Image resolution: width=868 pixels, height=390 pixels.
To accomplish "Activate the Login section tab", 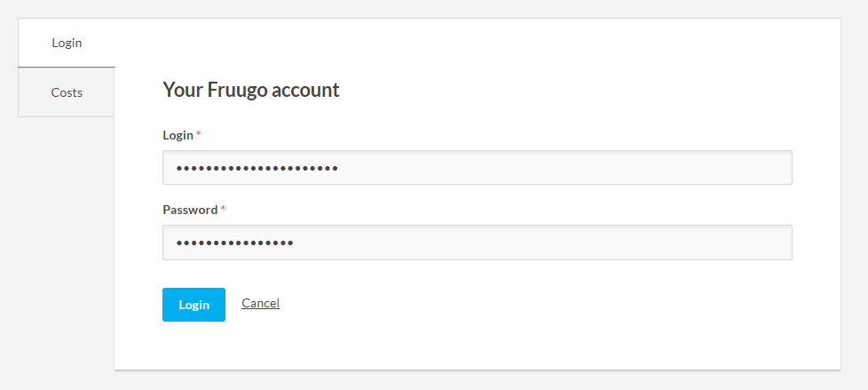I will [x=67, y=43].
